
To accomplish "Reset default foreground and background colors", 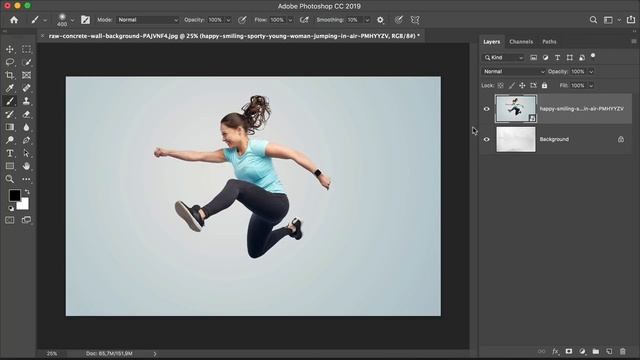I will [11, 208].
